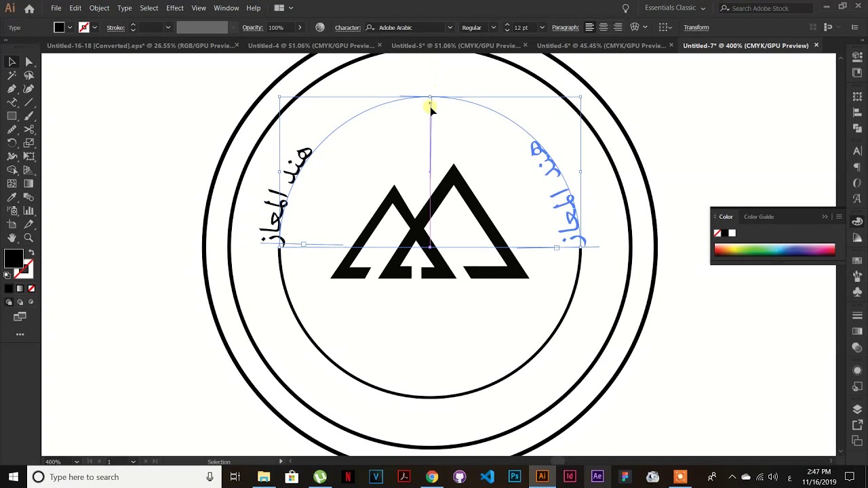Image resolution: width=868 pixels, height=488 pixels.
Task: Open the Character panel icon in dock
Action: [857, 151]
